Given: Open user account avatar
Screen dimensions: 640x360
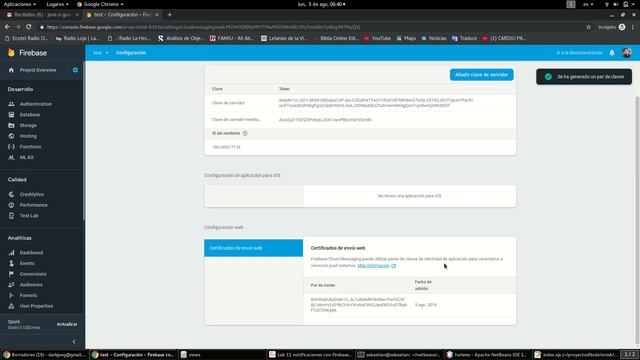Looking at the screenshot, I should (x=627, y=53).
